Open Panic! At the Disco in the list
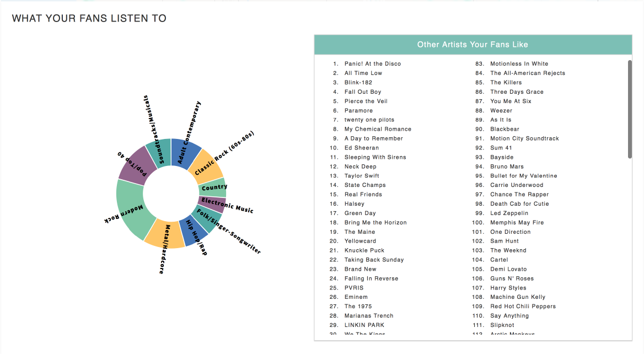Screen dimensions: 644x354 coord(373,64)
